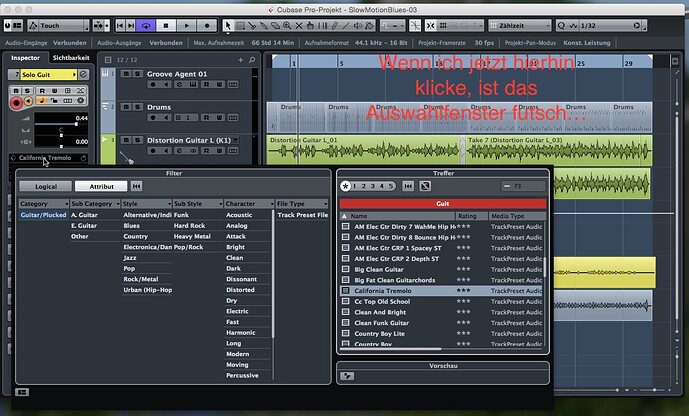
Task: Expand Distortion Guitar L (K1) lane dropdown
Action: point(236,140)
